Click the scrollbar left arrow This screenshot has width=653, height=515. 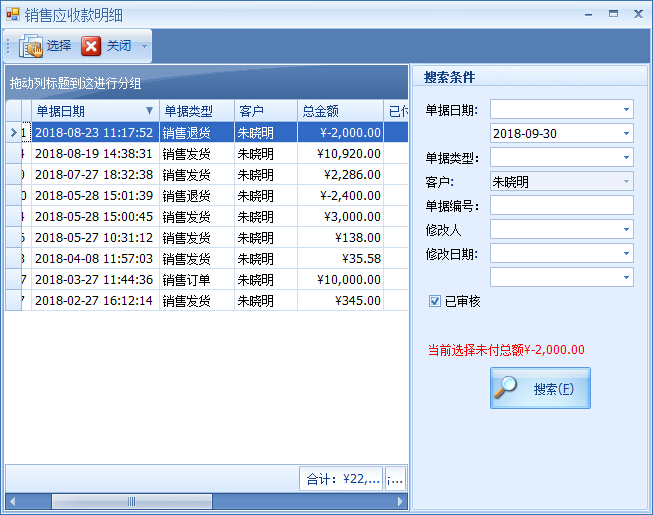point(13,501)
